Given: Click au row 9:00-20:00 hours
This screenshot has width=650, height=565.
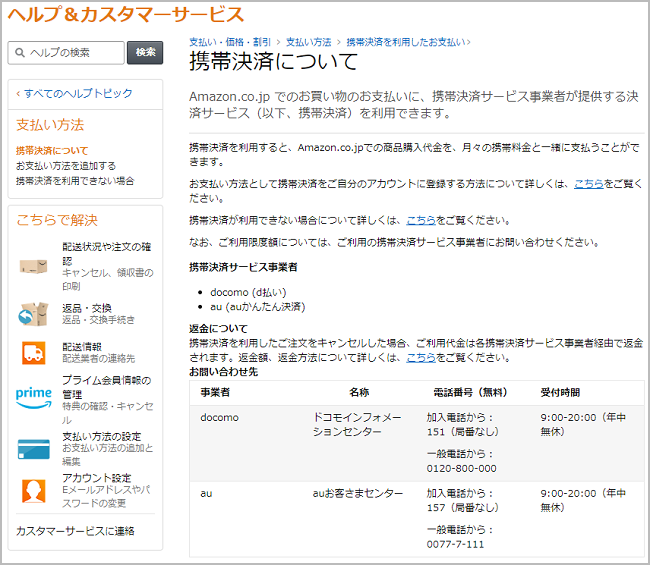Looking at the screenshot, I should 583,500.
